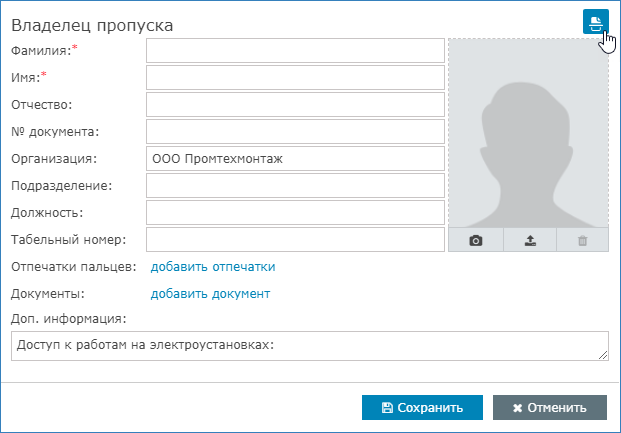Click the 'добавить документ' link
The image size is (621, 433).
pos(210,294)
